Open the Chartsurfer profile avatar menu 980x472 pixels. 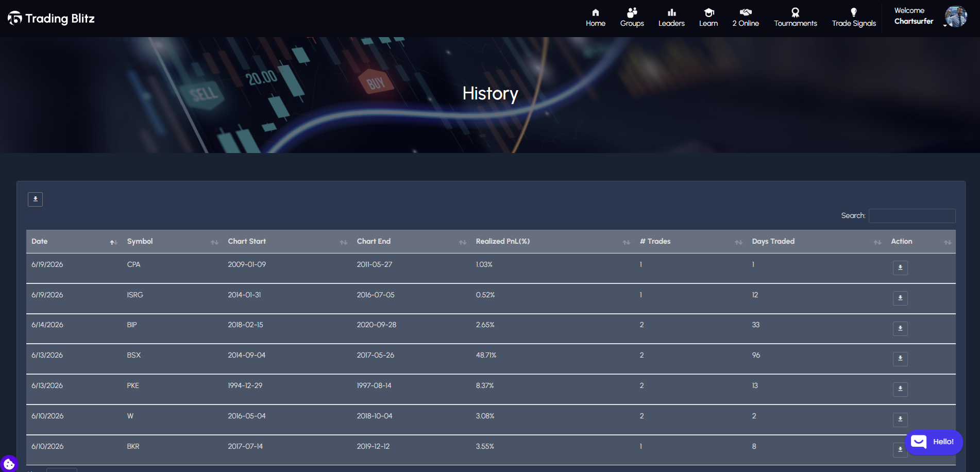pyautogui.click(x=955, y=16)
